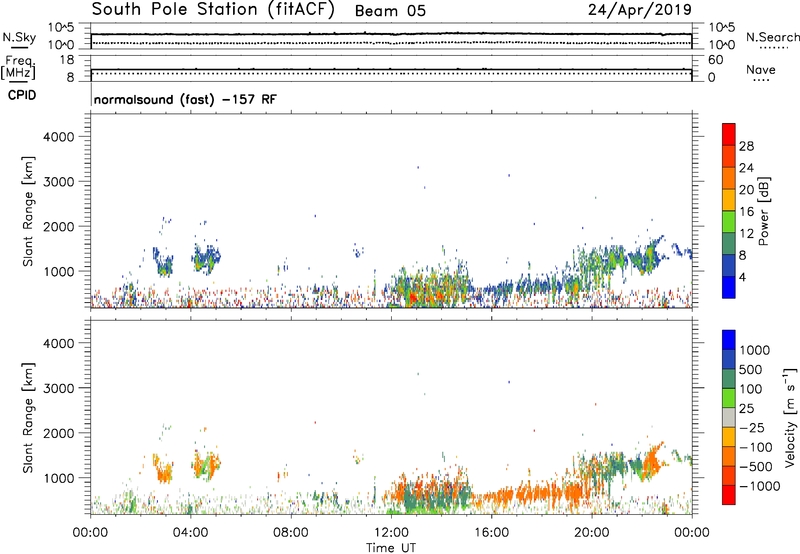Click the "Time UT" axis title
Screen dimensions: 800x554
391,548
